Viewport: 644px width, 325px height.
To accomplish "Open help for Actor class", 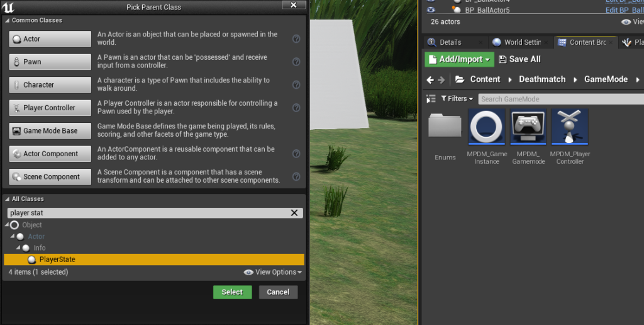I will (x=296, y=39).
